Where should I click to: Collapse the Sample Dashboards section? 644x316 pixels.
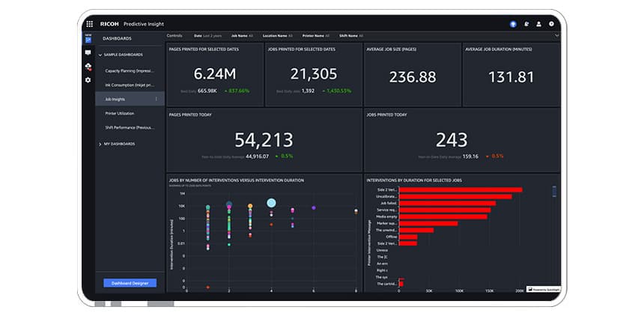100,55
